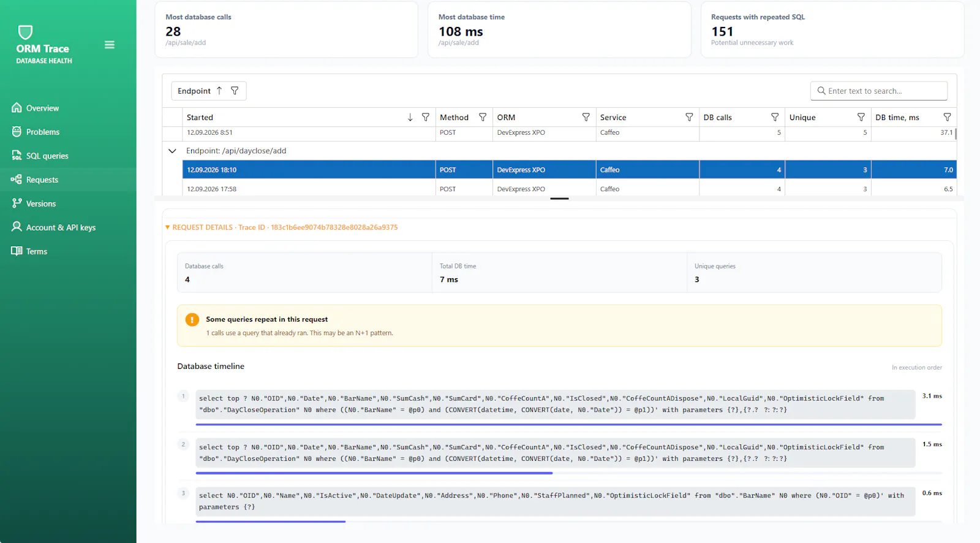The height and width of the screenshot is (543, 980).
Task: Click the SQL queries file icon
Action: (17, 155)
